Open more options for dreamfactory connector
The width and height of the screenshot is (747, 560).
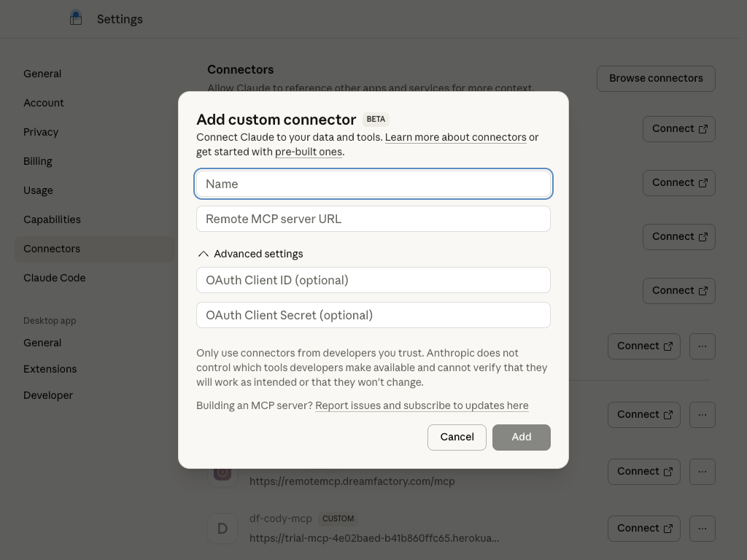click(x=703, y=472)
